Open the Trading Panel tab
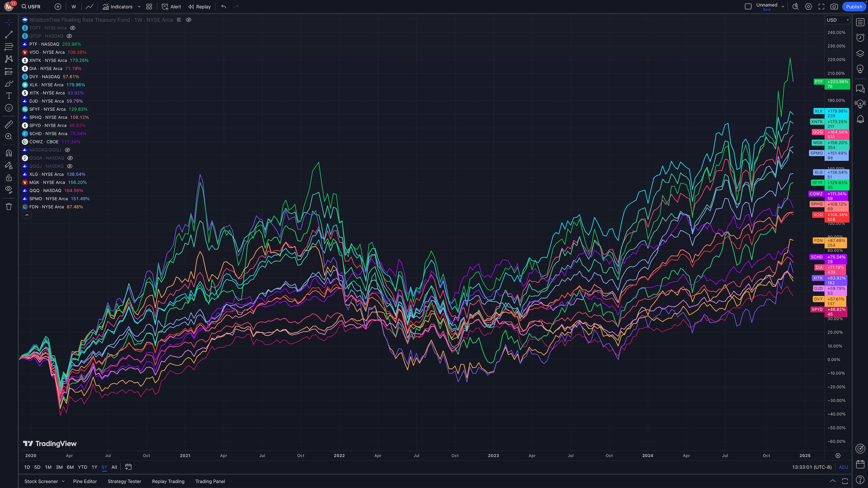 click(x=210, y=481)
